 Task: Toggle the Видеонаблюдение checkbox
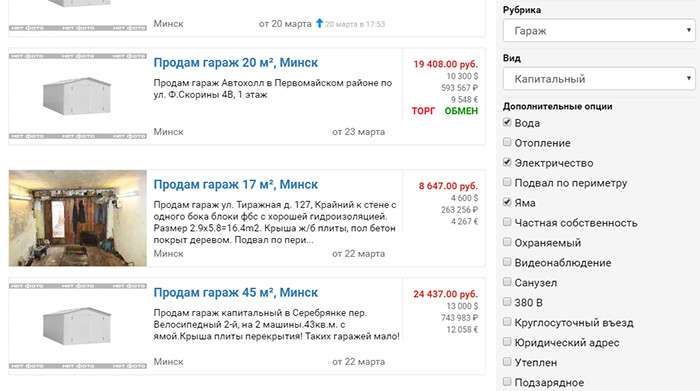coord(507,262)
